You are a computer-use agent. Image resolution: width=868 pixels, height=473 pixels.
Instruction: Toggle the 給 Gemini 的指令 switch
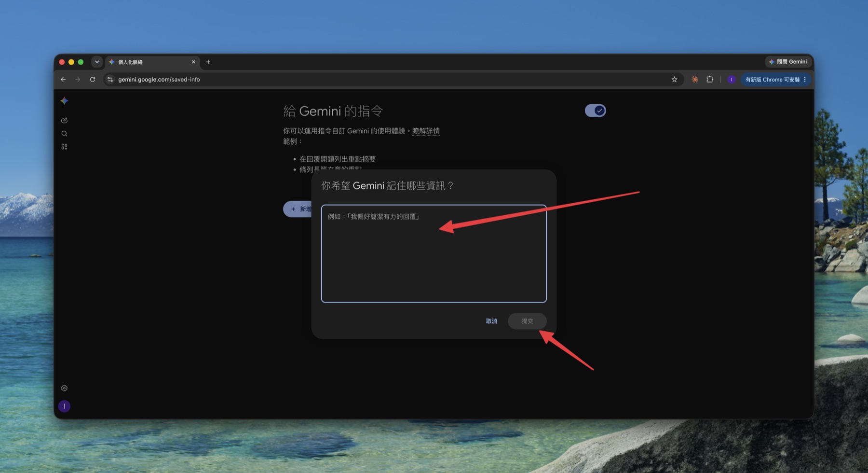(x=595, y=111)
